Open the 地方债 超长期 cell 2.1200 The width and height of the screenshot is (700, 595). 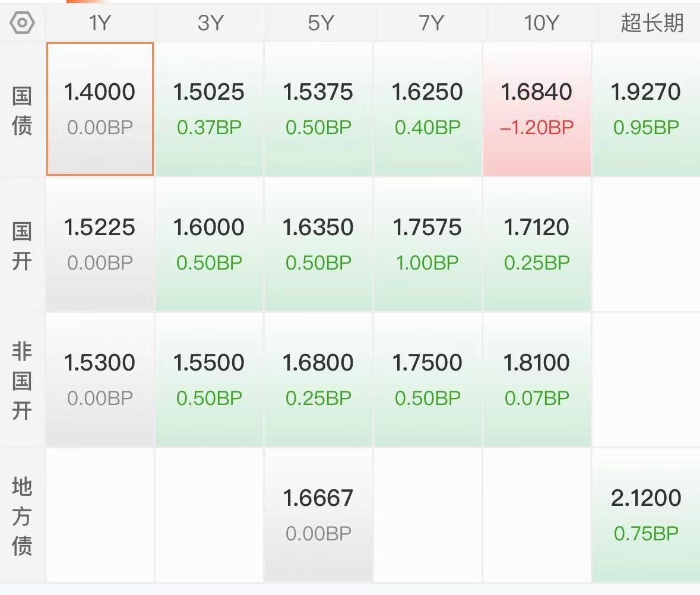click(646, 515)
